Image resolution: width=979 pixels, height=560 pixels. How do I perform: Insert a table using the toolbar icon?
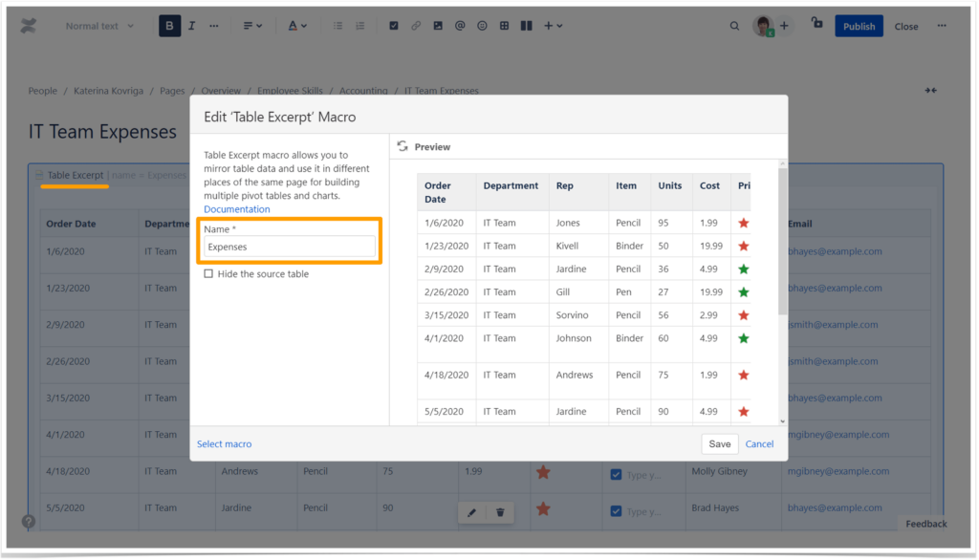(x=504, y=26)
